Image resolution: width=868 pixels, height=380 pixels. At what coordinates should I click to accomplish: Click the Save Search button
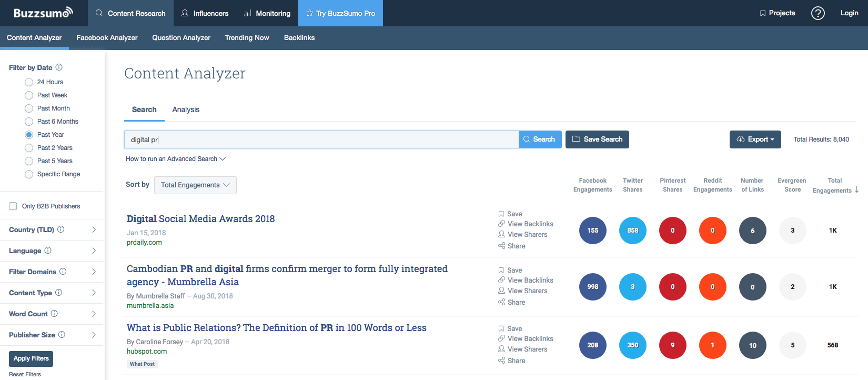click(x=597, y=139)
